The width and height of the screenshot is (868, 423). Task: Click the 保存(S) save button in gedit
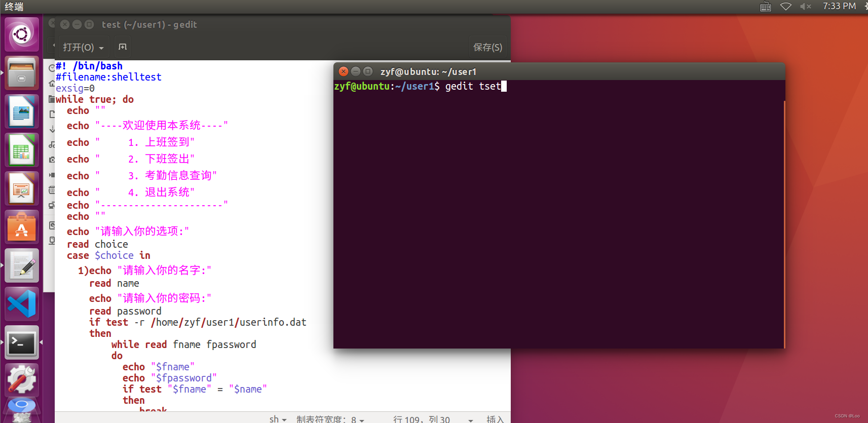(487, 47)
